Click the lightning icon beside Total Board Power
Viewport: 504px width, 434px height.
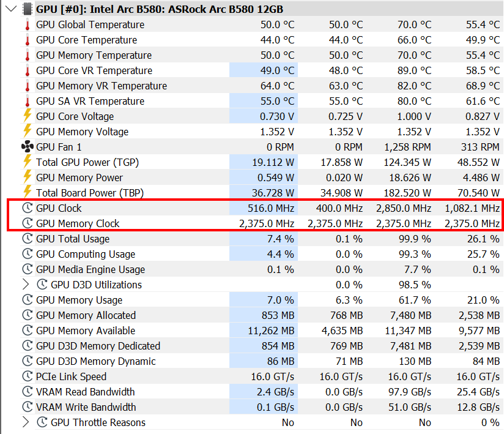tap(28, 192)
